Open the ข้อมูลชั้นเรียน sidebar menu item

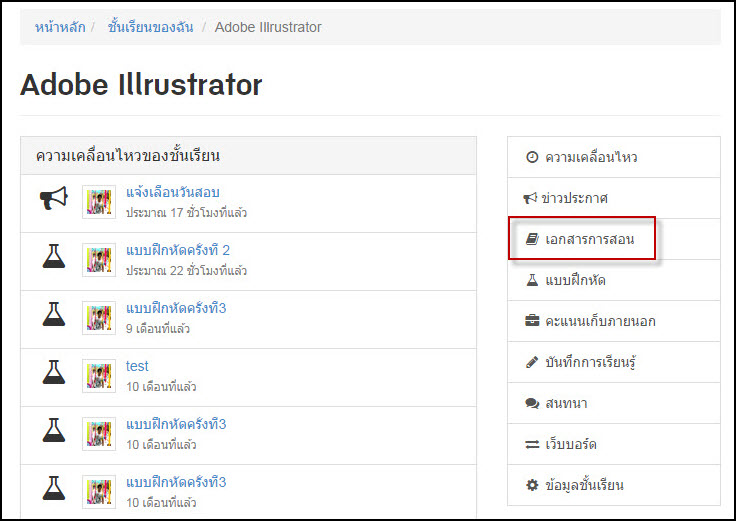point(614,485)
